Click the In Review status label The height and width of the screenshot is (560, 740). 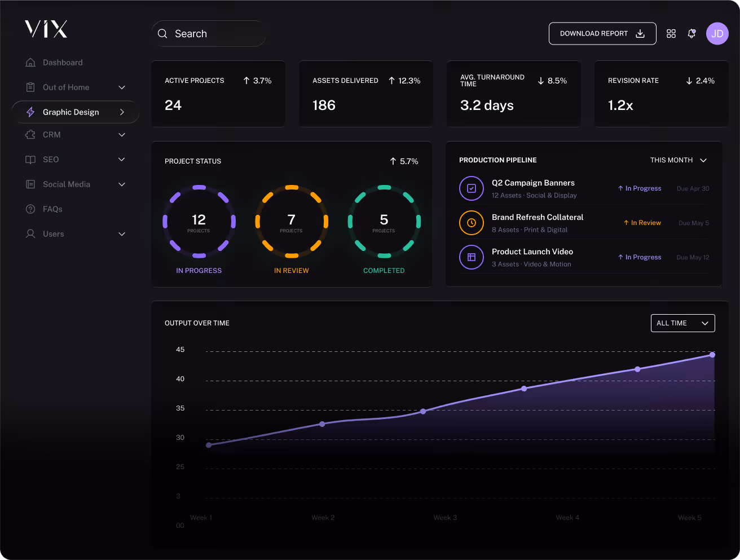pyautogui.click(x=642, y=223)
